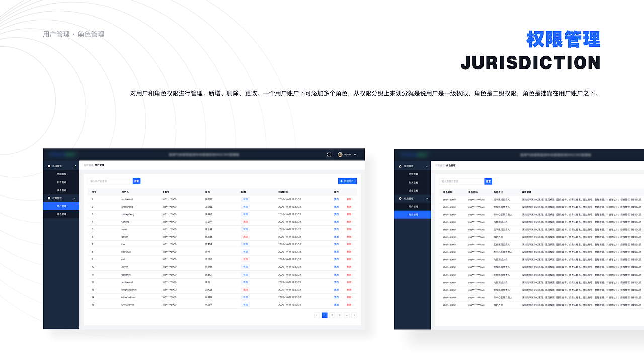Click the 用户名 column header
Viewport: 644px width, 362px height.
coord(125,192)
